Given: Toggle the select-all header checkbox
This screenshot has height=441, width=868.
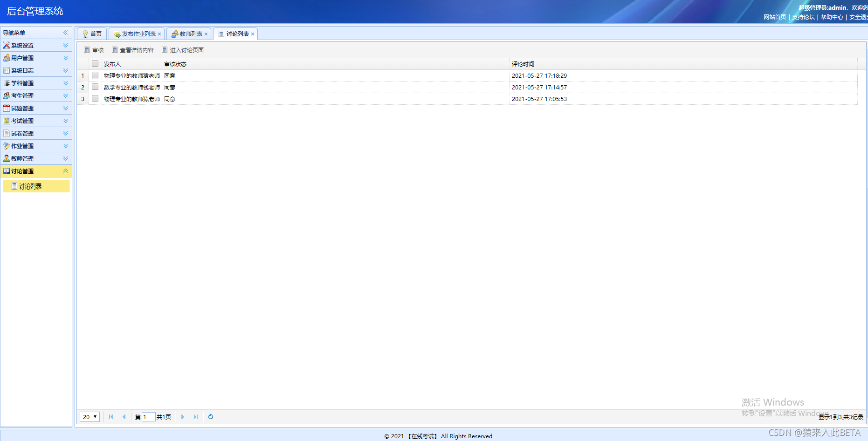Looking at the screenshot, I should 95,64.
